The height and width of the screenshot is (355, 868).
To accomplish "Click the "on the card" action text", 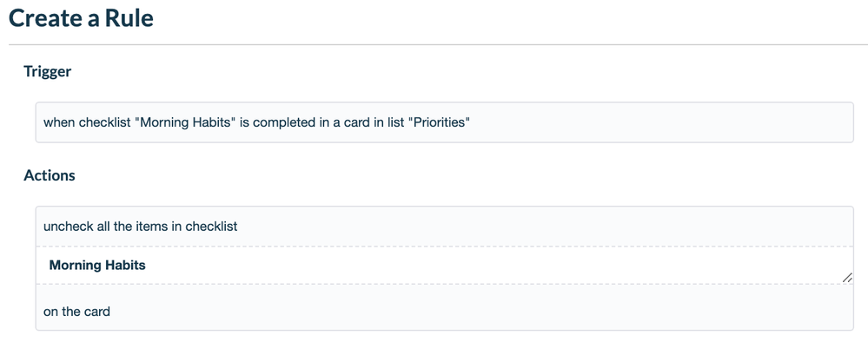I will tap(76, 311).
